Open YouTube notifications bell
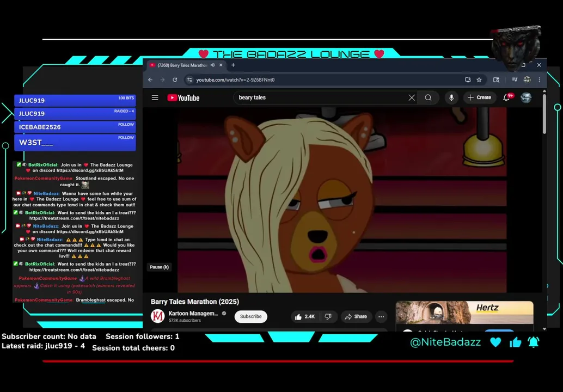 pos(506,97)
